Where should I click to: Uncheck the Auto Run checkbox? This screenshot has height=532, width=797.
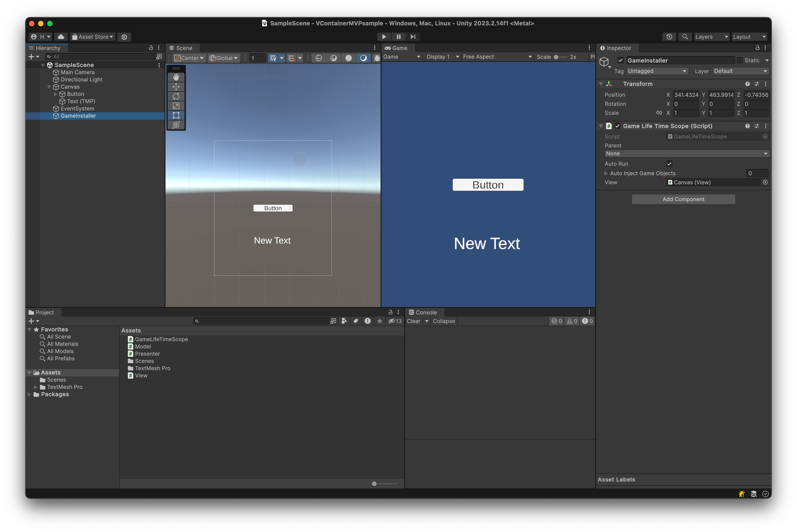tap(669, 164)
